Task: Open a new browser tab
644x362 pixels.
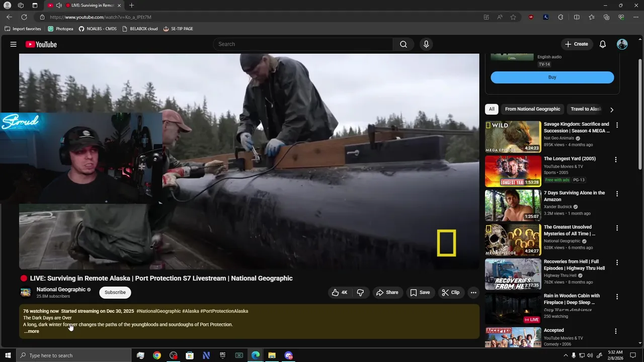Action: click(131, 6)
